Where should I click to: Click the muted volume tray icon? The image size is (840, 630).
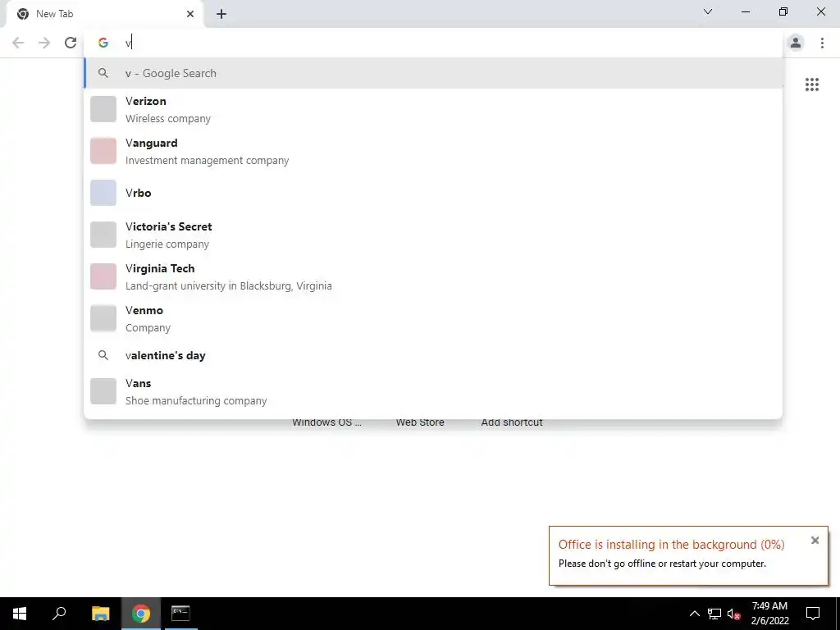pyautogui.click(x=733, y=614)
